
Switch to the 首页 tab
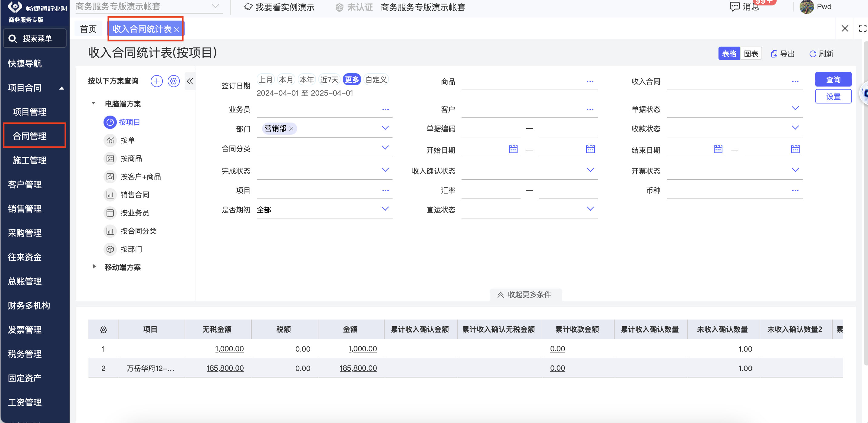pyautogui.click(x=88, y=29)
